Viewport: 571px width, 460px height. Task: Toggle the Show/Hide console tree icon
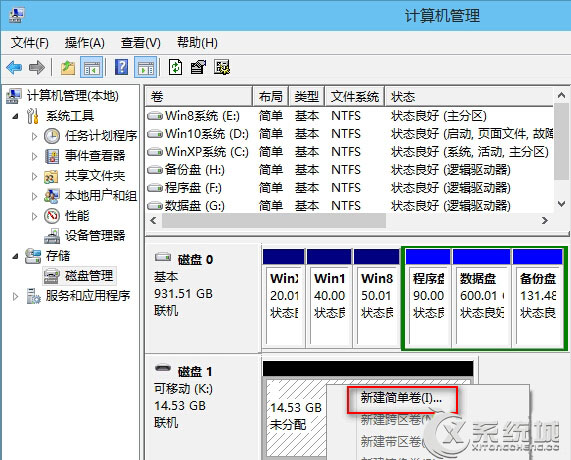coord(91,67)
